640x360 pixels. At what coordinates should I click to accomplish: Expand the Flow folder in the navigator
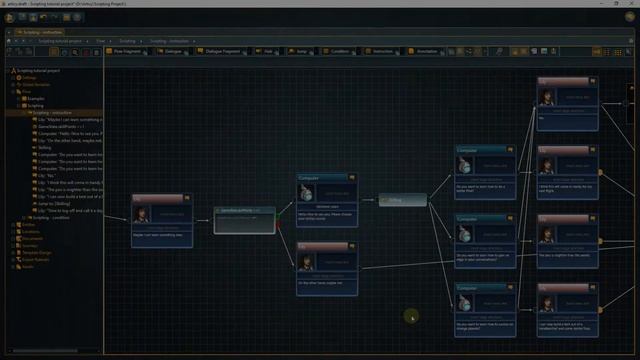[x=13, y=92]
